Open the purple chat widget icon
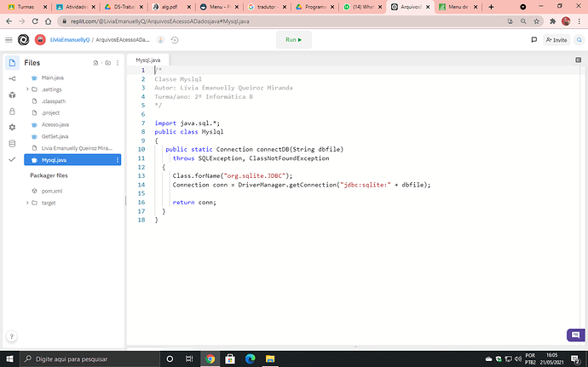 click(575, 335)
